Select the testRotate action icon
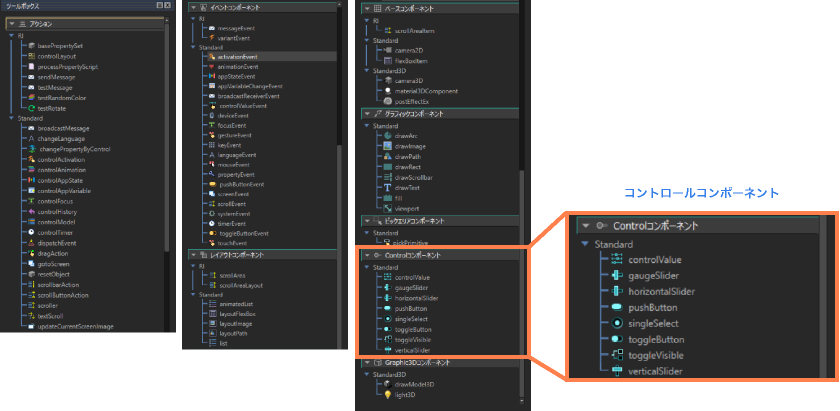This screenshot has height=411, width=840. [x=32, y=108]
